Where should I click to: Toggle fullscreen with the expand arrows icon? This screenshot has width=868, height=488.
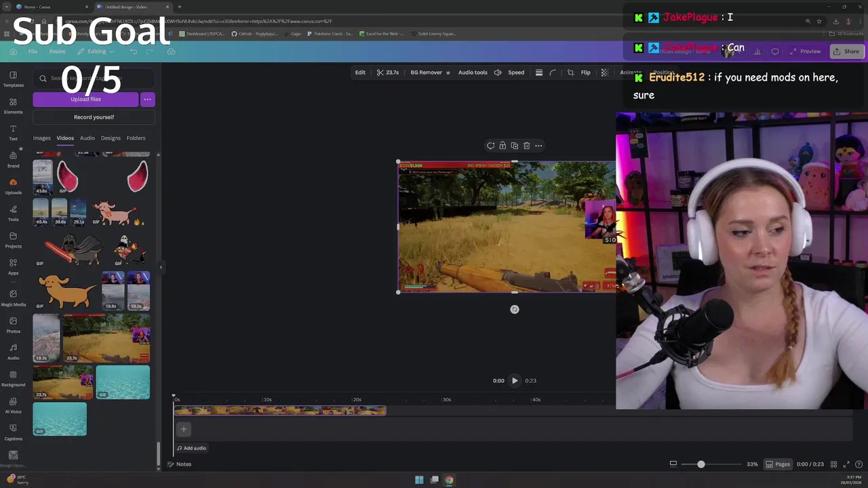click(846, 464)
